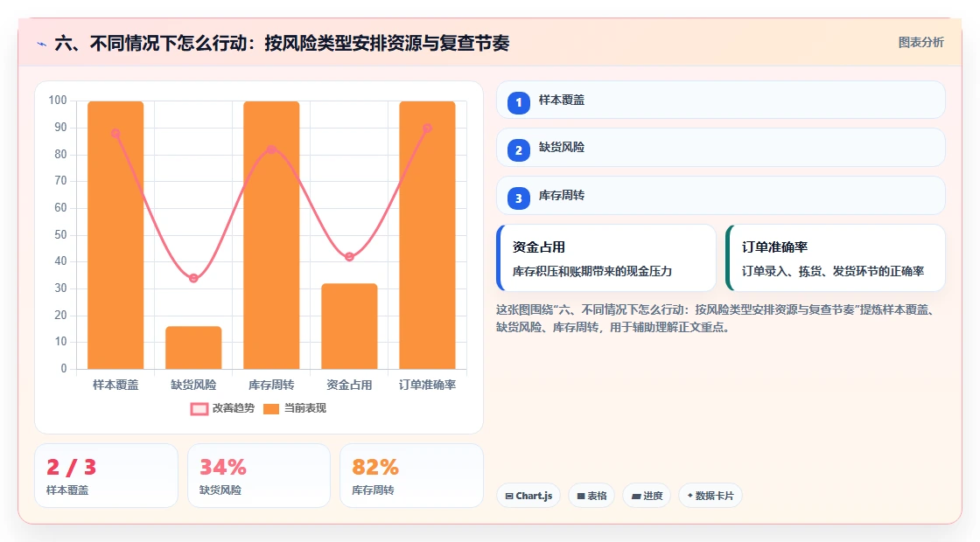
Task: Click the 34% 缺货风险 stat card
Action: coord(259,476)
